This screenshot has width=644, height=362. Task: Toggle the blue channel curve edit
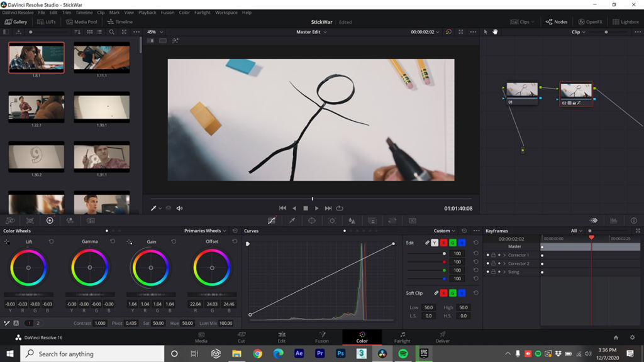[x=462, y=243]
